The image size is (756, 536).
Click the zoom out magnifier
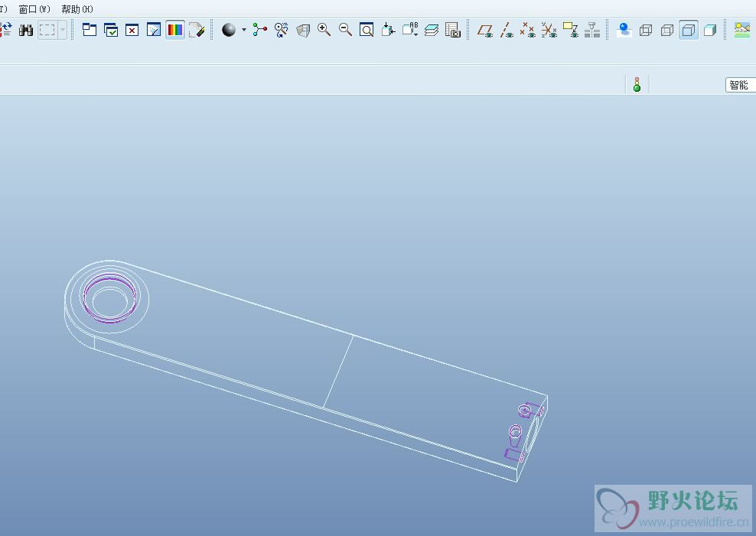[x=345, y=31]
